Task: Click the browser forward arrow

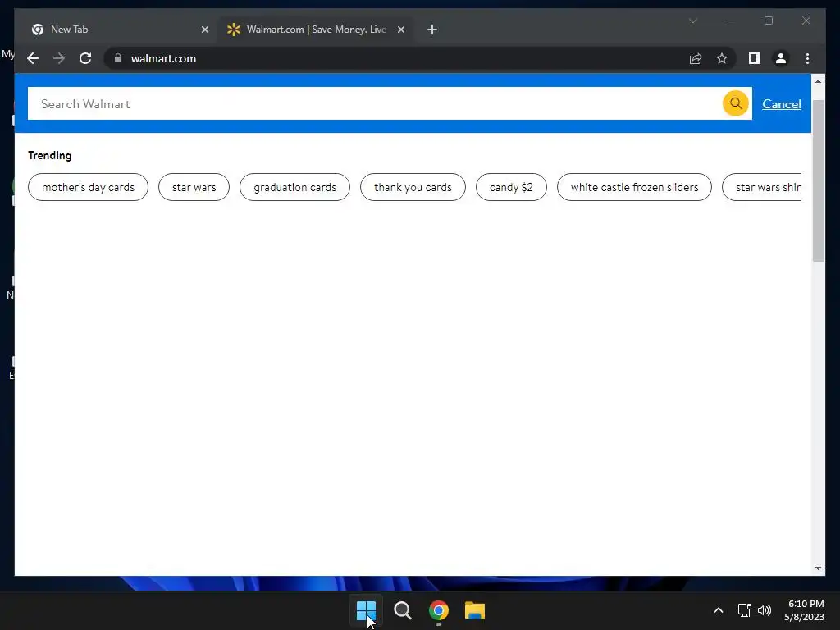Action: point(59,58)
